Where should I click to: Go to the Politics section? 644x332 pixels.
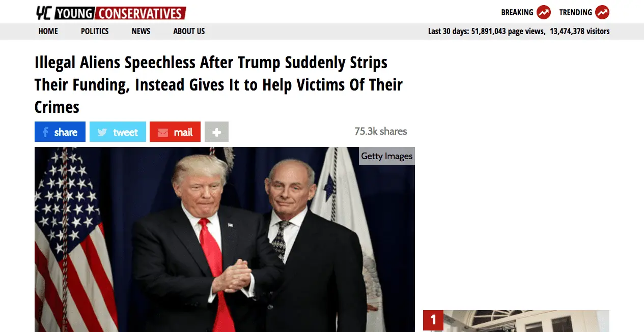95,31
